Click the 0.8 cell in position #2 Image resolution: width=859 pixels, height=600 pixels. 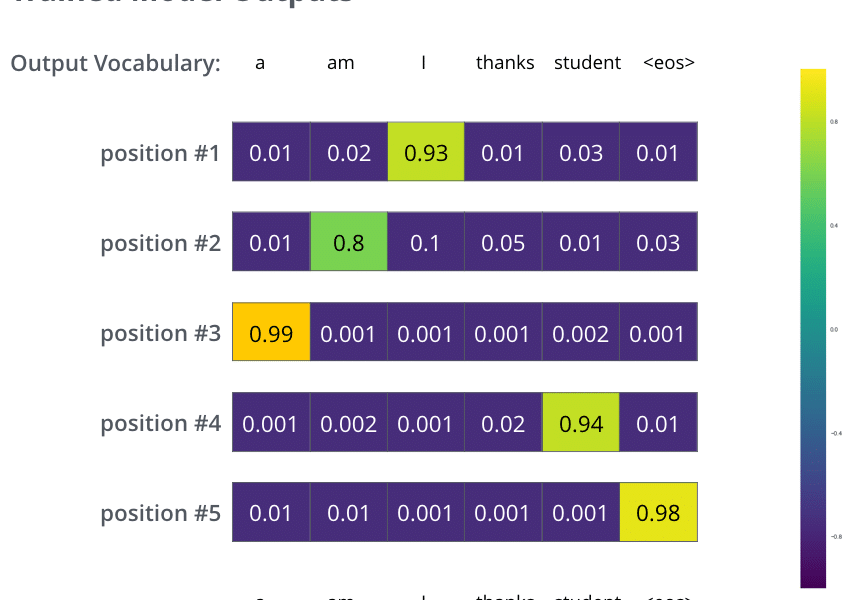pos(348,242)
